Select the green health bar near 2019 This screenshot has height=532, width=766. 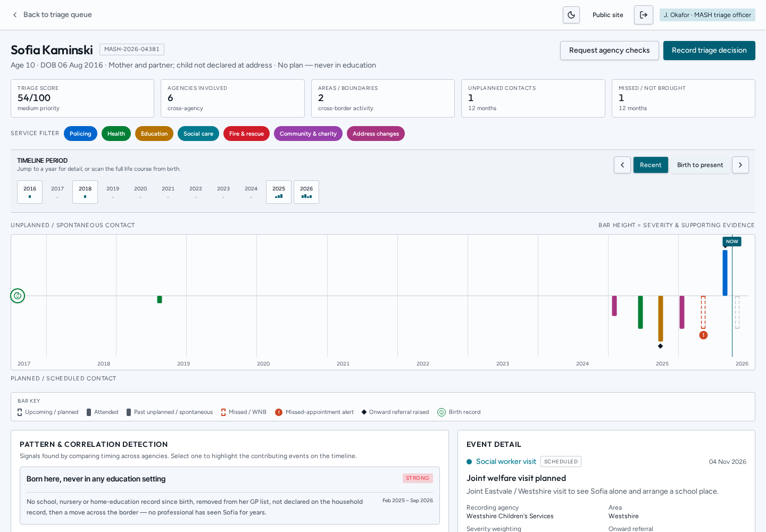coord(160,300)
